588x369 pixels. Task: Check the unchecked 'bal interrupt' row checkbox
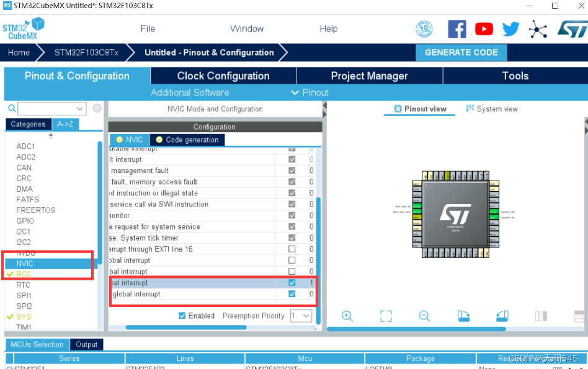[x=292, y=272]
